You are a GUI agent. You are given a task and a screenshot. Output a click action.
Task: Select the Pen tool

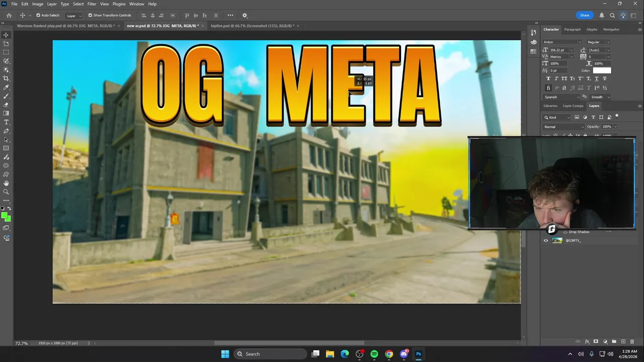point(6,131)
